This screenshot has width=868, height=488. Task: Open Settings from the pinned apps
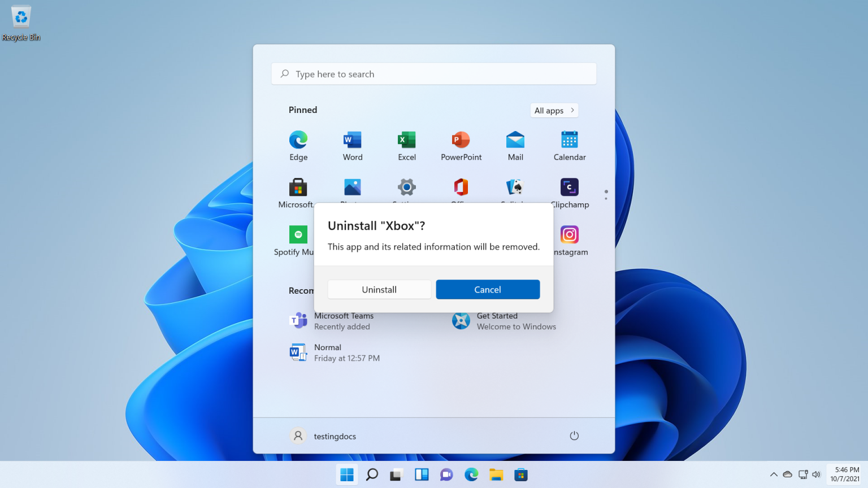tap(406, 188)
